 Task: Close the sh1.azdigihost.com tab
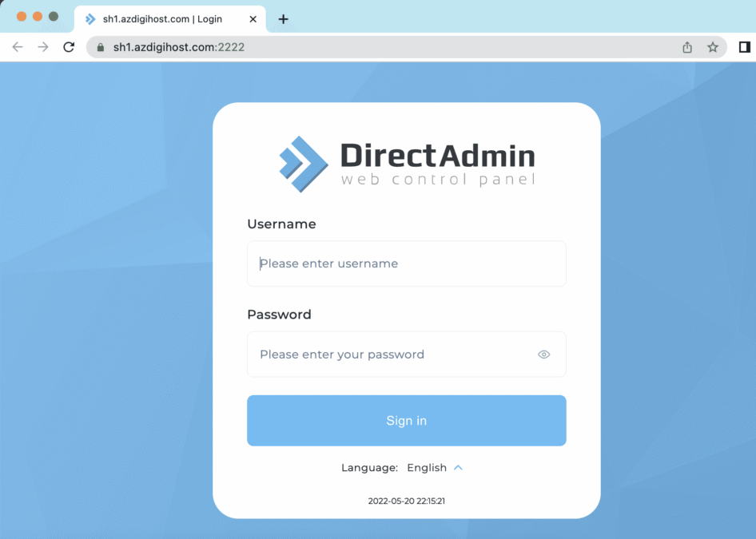(253, 19)
